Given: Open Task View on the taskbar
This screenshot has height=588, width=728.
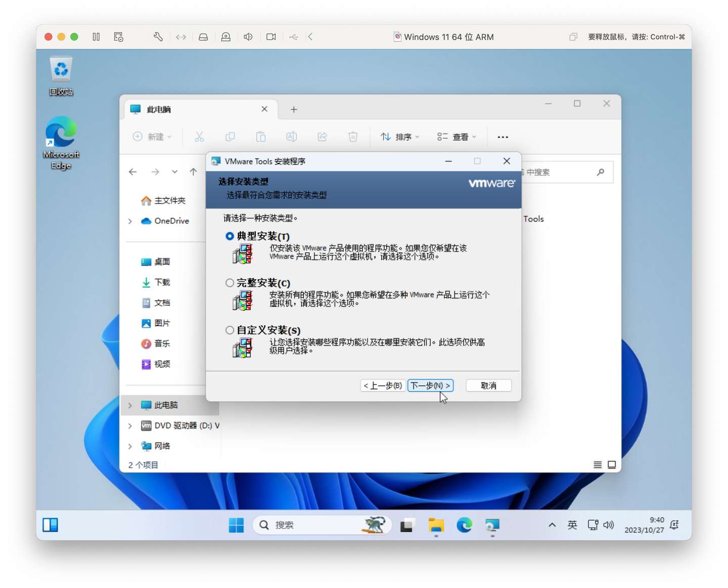Looking at the screenshot, I should 407,525.
